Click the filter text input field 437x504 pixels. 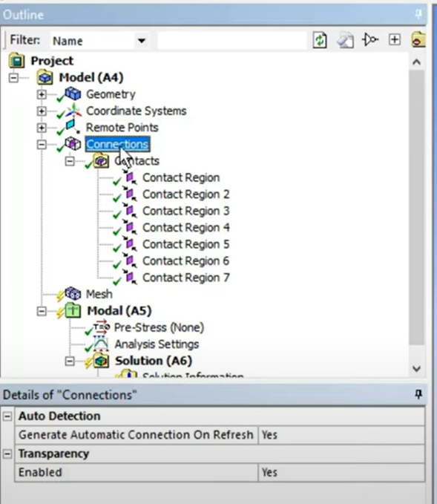pos(231,41)
